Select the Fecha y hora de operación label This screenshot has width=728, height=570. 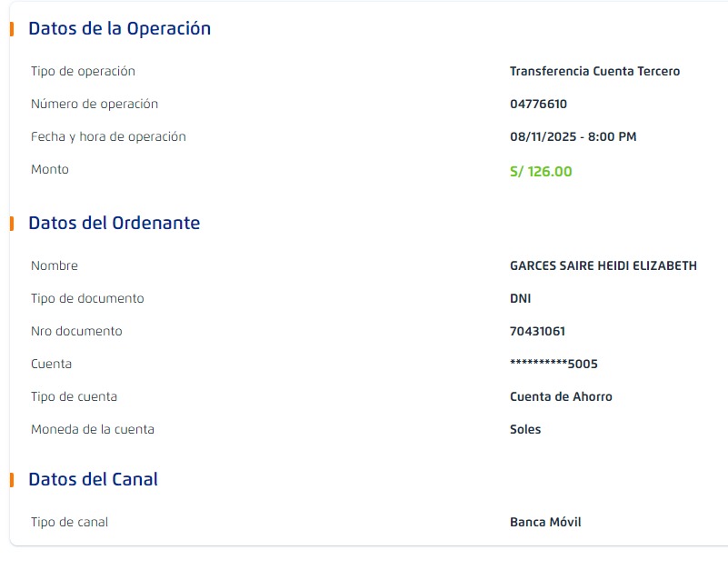[108, 136]
